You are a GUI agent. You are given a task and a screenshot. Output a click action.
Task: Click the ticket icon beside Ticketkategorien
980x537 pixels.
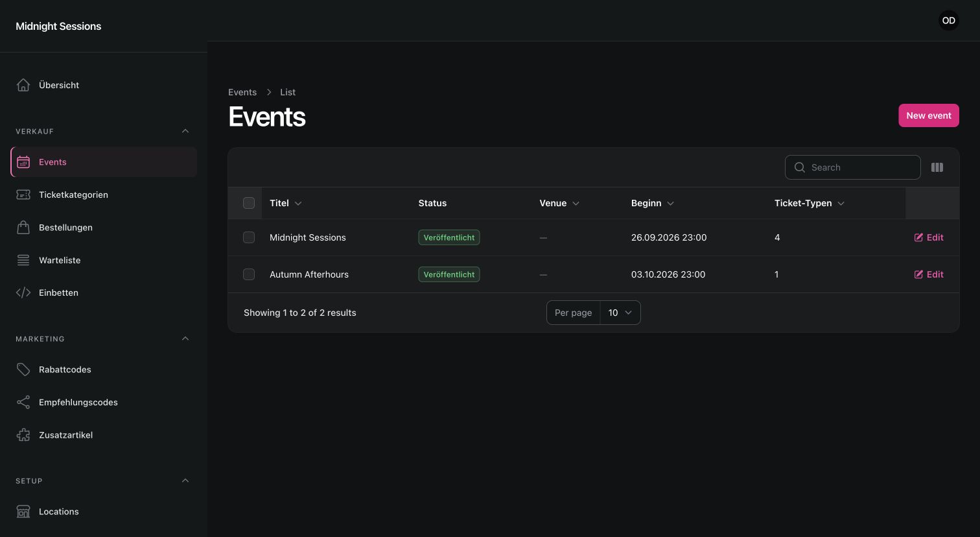click(x=23, y=195)
